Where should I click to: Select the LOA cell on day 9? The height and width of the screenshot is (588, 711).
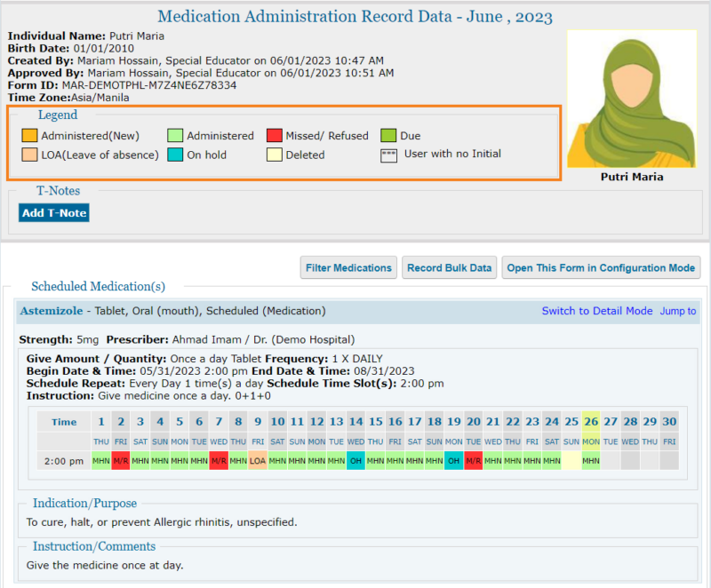pyautogui.click(x=258, y=460)
